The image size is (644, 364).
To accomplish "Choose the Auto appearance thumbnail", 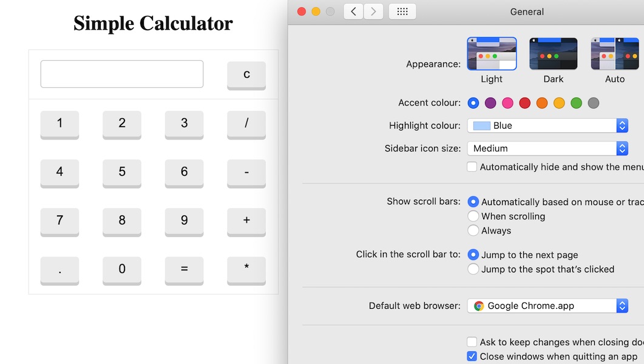I will (x=614, y=53).
